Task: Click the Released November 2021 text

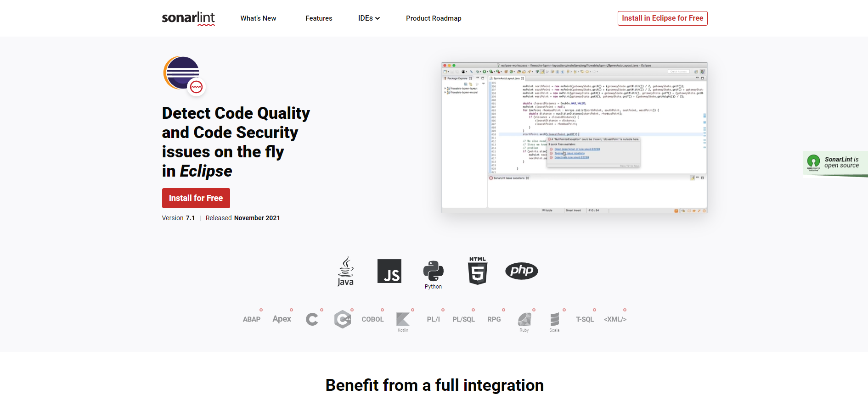Action: click(x=242, y=218)
